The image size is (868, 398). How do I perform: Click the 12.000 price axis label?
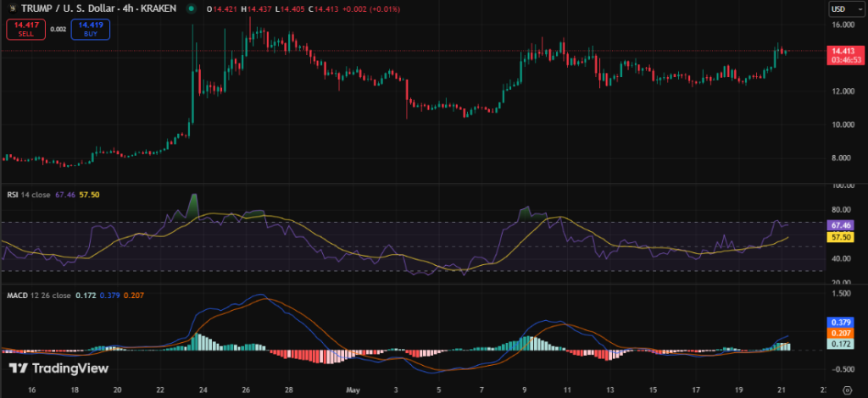click(x=842, y=91)
